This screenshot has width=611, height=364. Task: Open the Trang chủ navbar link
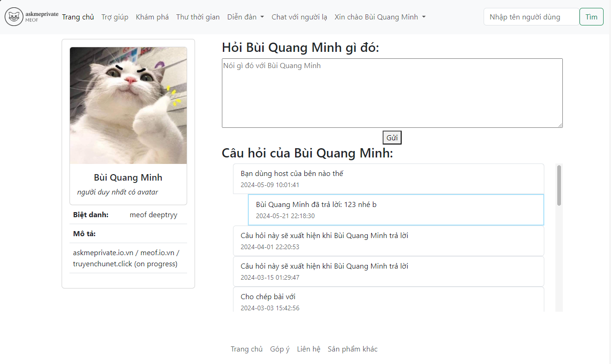(x=78, y=17)
